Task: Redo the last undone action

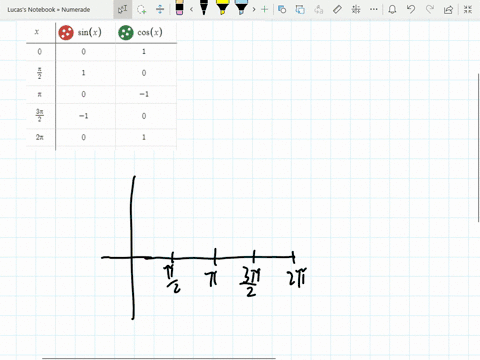Action: coord(430,9)
